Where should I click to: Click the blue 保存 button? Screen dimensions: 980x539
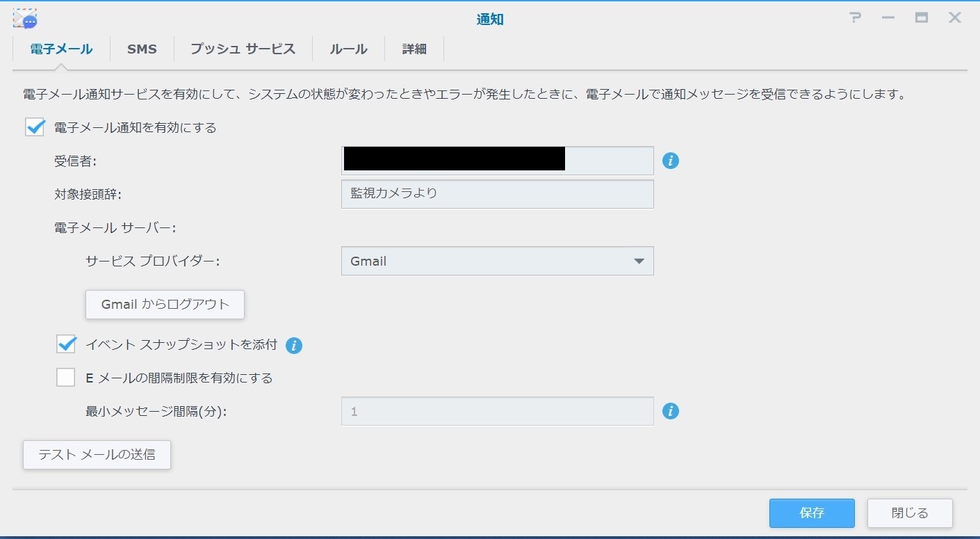pos(811,513)
